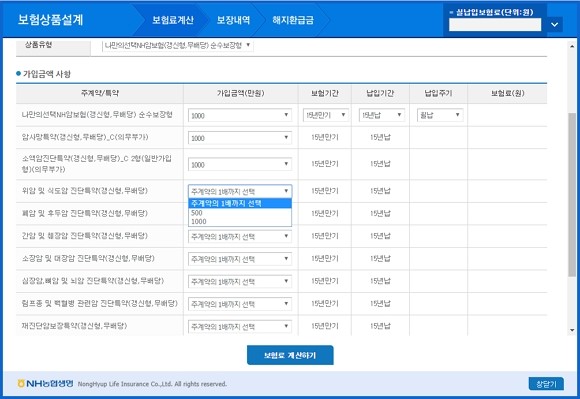Click the 위암 및 식도암 진단특약 row label
The width and height of the screenshot is (580, 399).
[85, 191]
